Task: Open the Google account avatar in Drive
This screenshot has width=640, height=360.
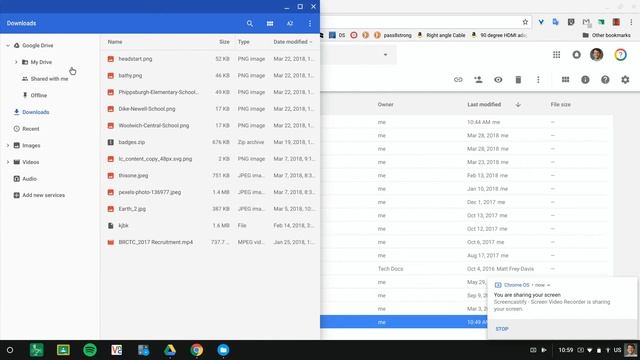Action: tap(596, 55)
